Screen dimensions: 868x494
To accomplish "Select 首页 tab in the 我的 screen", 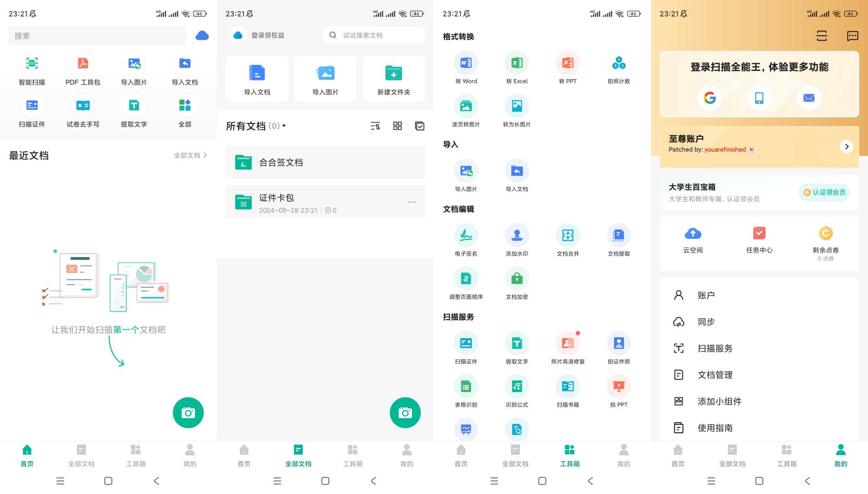I will click(678, 456).
